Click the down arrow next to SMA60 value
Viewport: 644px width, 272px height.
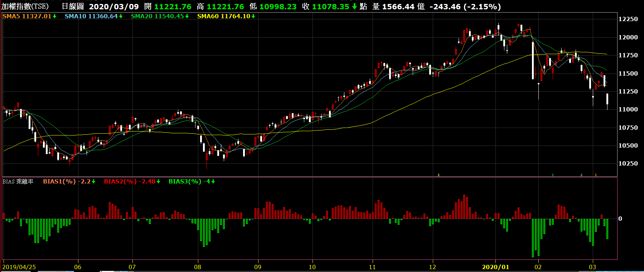tap(253, 16)
